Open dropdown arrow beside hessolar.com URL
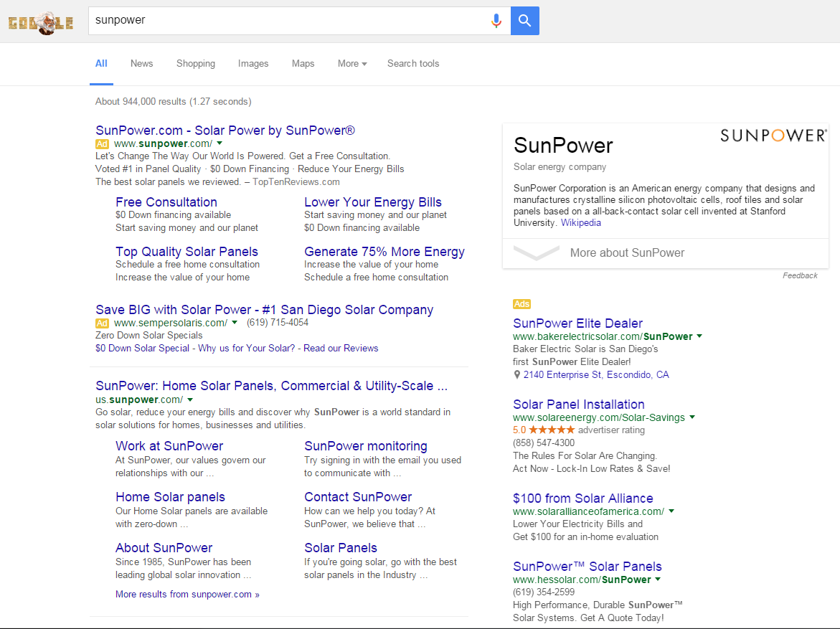 [658, 580]
